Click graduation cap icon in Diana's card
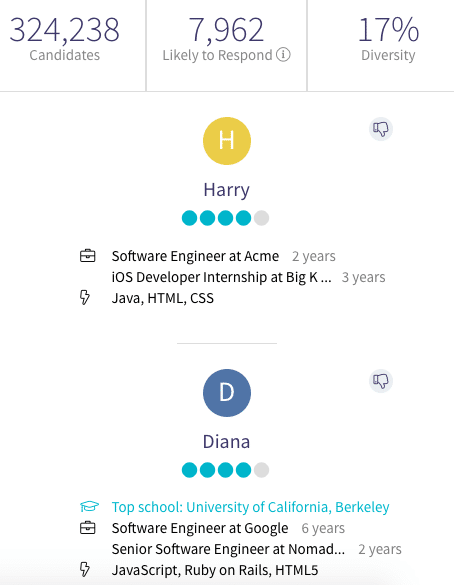This screenshot has width=454, height=585. (90, 507)
